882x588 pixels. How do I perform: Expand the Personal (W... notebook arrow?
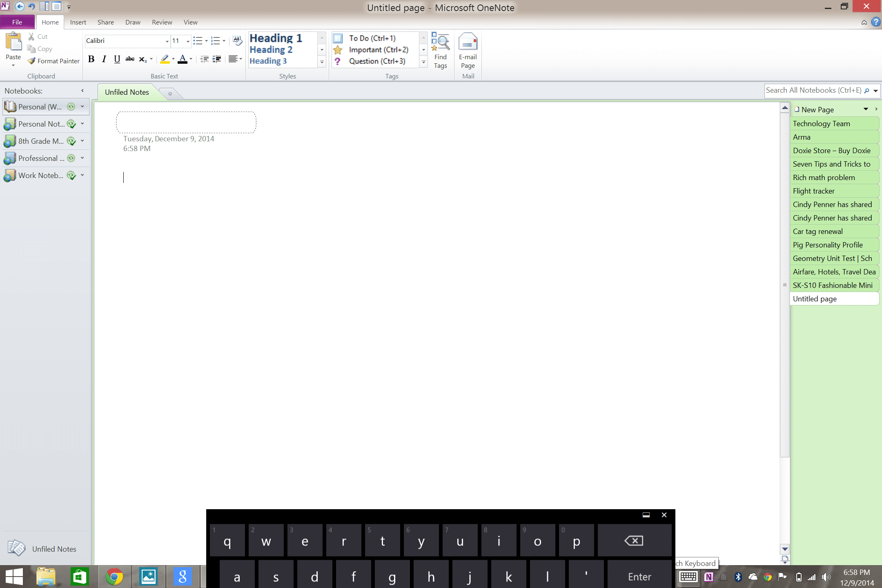(82, 107)
